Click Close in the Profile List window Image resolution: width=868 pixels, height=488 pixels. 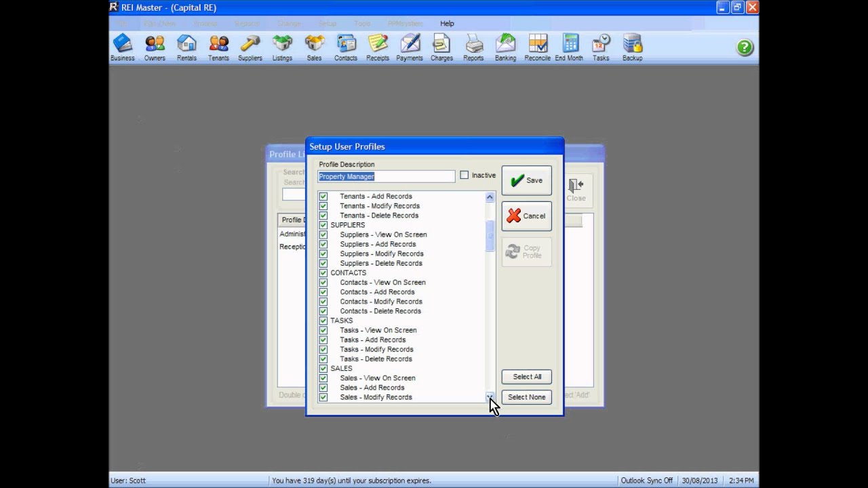tap(576, 190)
